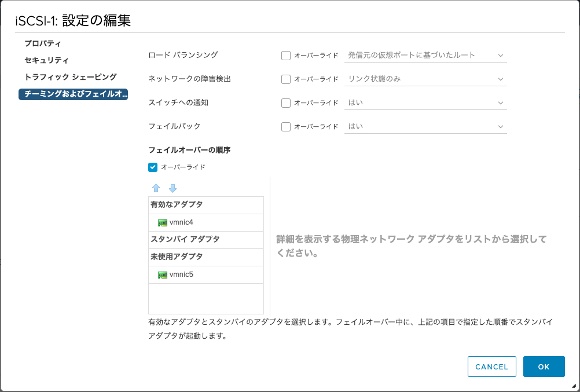Enable override for フェイルバック
The image size is (580, 392).
coord(286,127)
